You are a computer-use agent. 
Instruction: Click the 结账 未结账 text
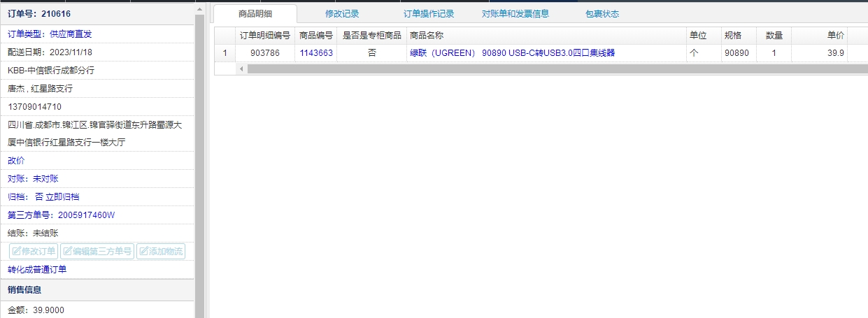tap(33, 233)
